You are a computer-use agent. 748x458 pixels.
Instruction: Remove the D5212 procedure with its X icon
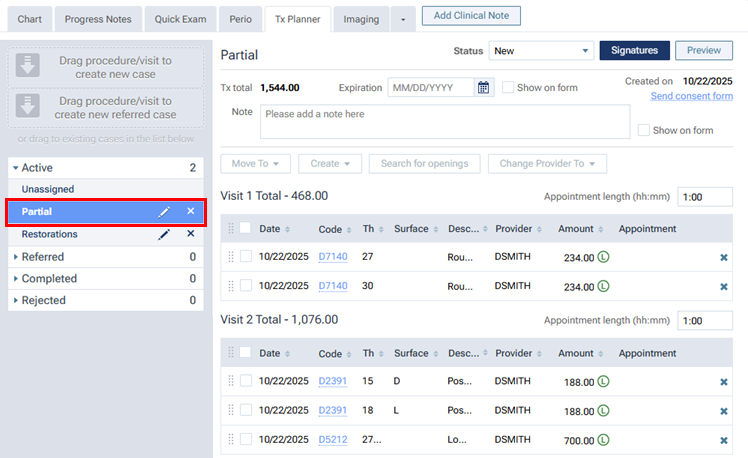click(x=723, y=440)
